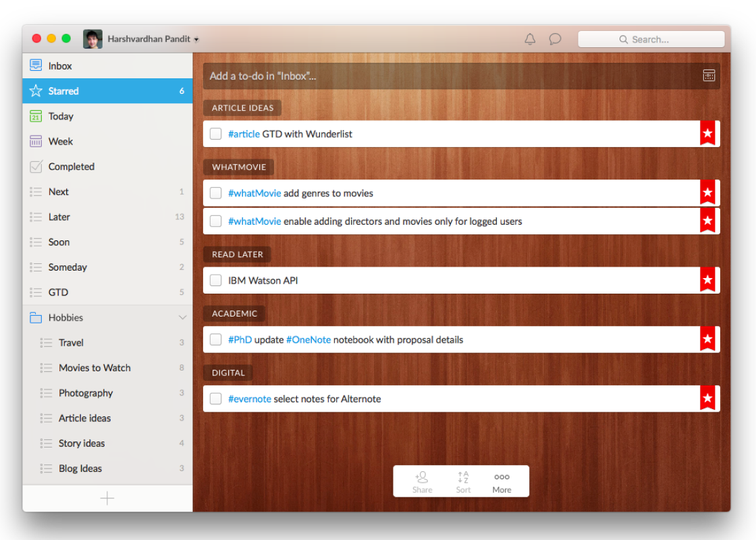Image resolution: width=756 pixels, height=540 pixels.
Task: Open the Later list
Action: tap(107, 217)
